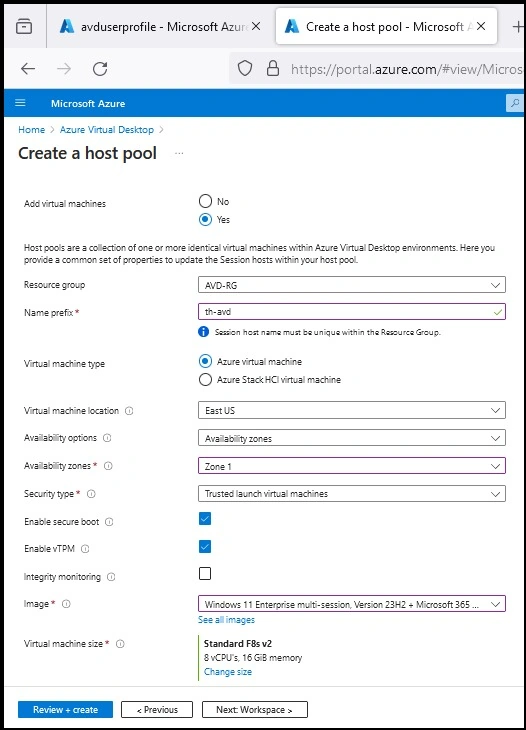The width and height of the screenshot is (526, 730).
Task: Go to Azure Virtual Desktop breadcrumb
Action: tap(107, 129)
